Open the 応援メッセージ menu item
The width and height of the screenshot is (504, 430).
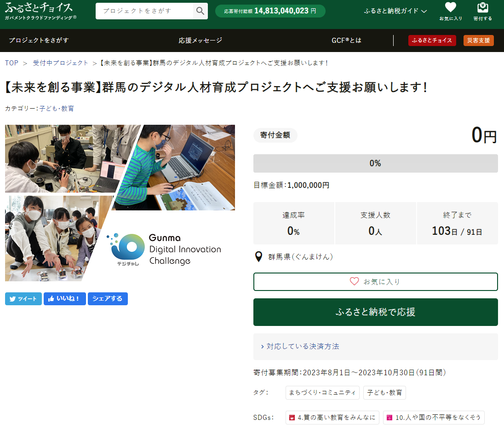click(x=200, y=41)
